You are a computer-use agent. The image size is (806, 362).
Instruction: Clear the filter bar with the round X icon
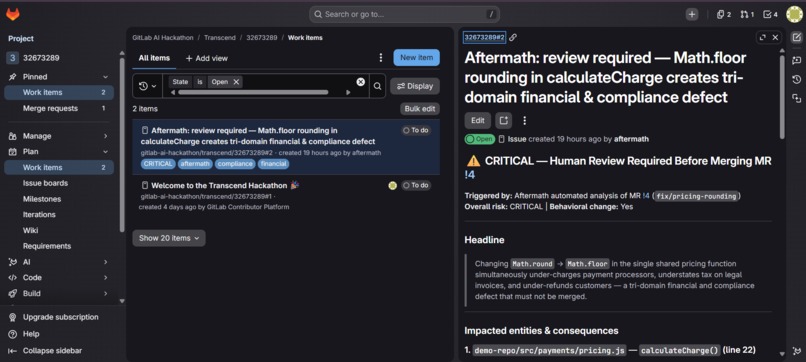[x=361, y=82]
